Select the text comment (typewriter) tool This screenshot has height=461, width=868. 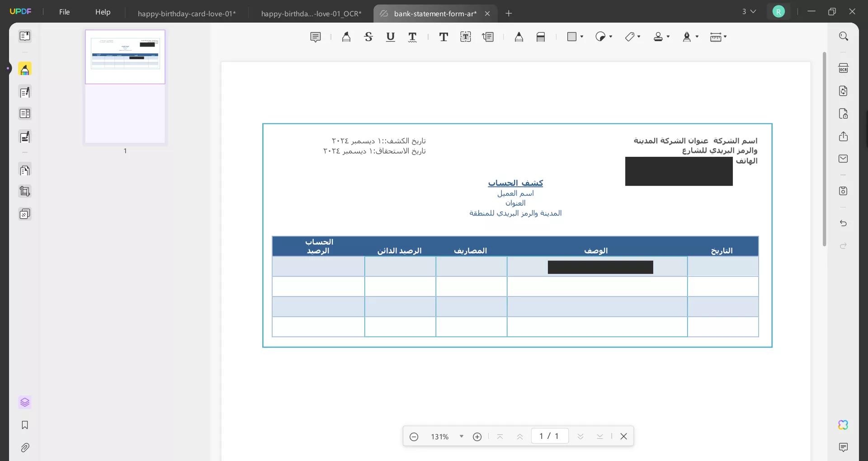coord(443,37)
